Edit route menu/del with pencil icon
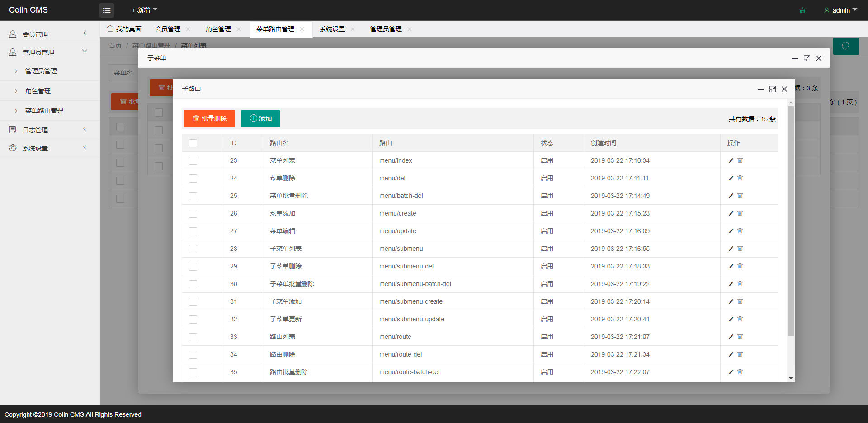 pyautogui.click(x=731, y=178)
